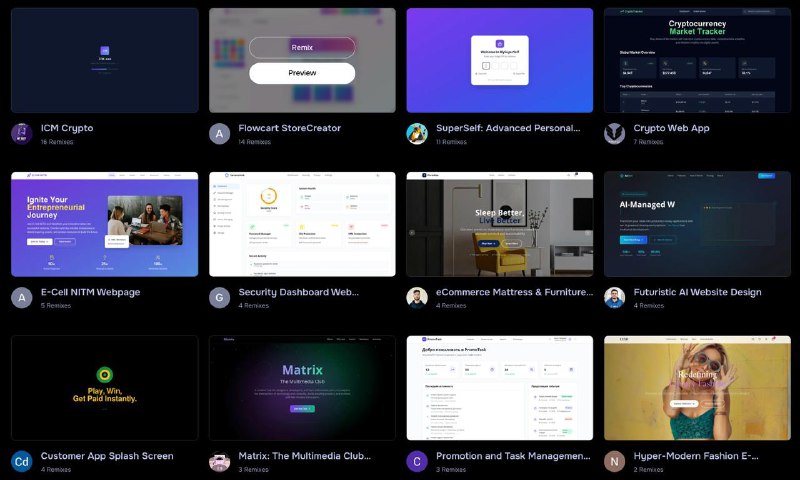Open the E-Cell NITM Webpage thumbnail

point(105,224)
